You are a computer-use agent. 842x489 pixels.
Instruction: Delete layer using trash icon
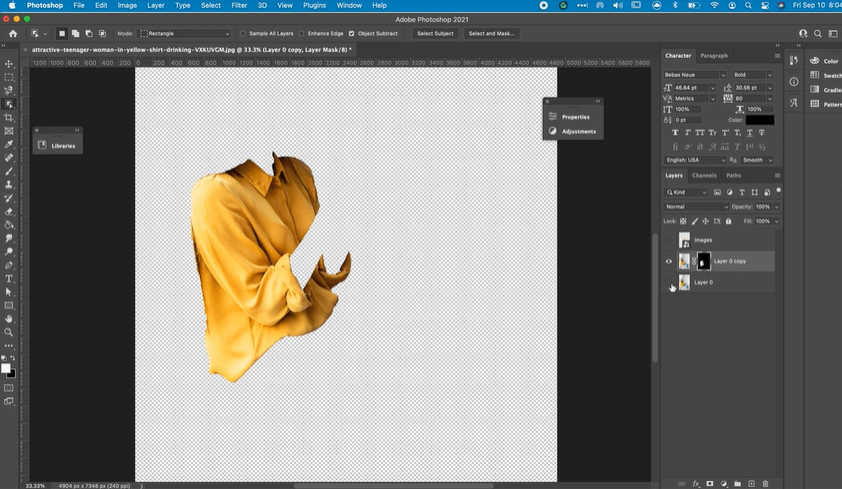[765, 483]
